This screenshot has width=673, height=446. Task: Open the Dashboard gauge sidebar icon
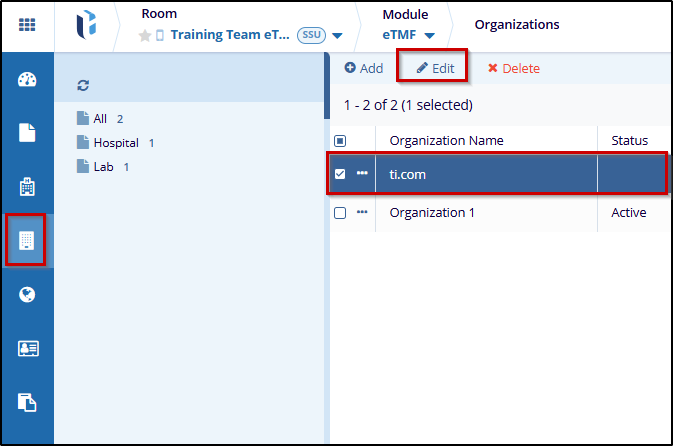27,80
